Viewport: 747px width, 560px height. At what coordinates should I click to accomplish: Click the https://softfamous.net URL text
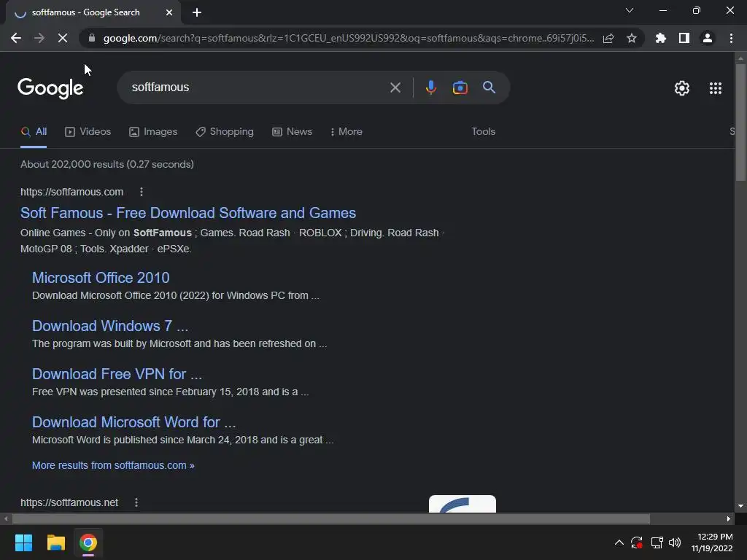[69, 502]
